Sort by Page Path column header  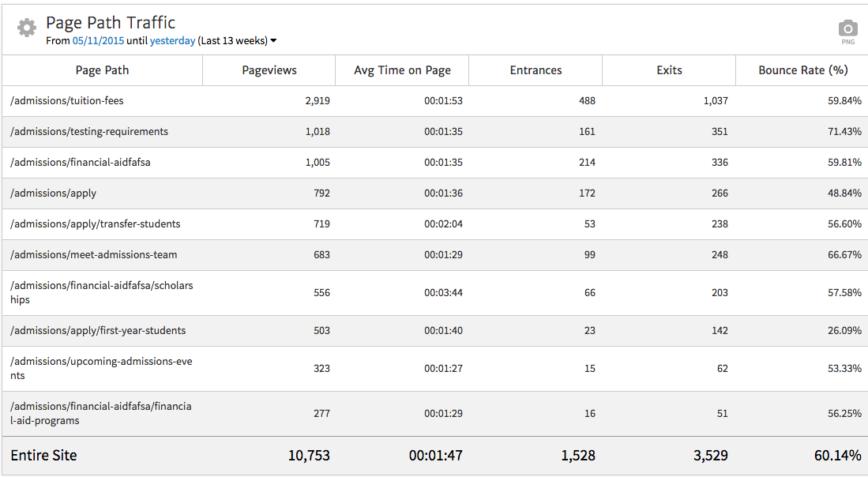102,70
